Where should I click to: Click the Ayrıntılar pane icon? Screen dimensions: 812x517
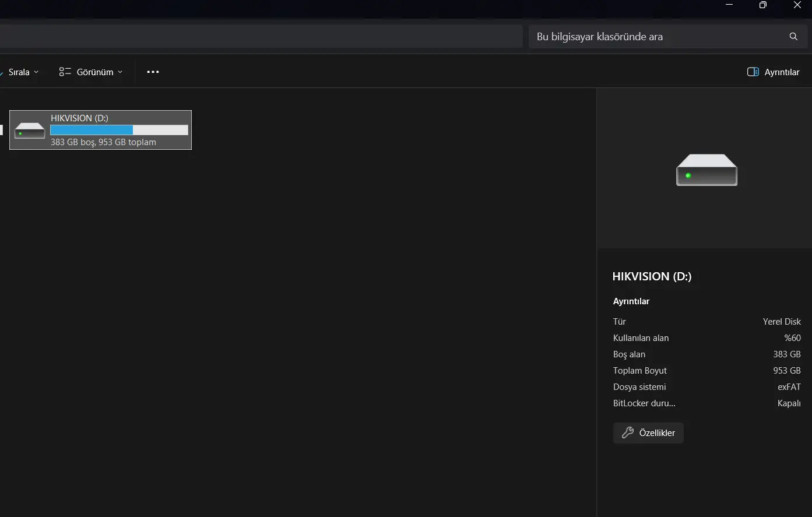coord(753,72)
